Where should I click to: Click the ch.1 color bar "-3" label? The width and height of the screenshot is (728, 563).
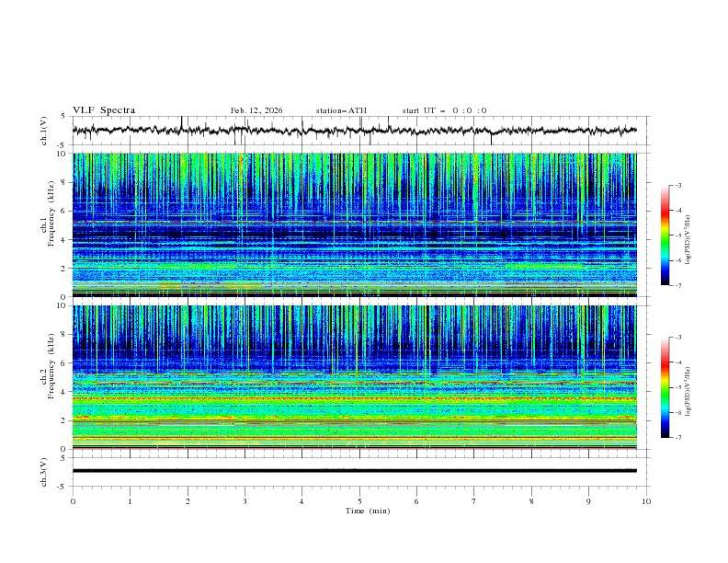point(677,185)
